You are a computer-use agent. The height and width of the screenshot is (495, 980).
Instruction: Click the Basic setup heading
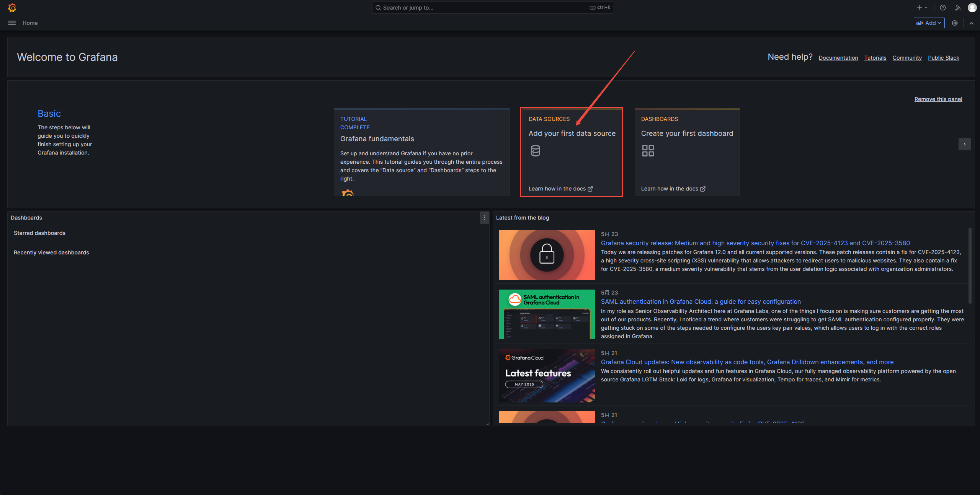(x=49, y=114)
